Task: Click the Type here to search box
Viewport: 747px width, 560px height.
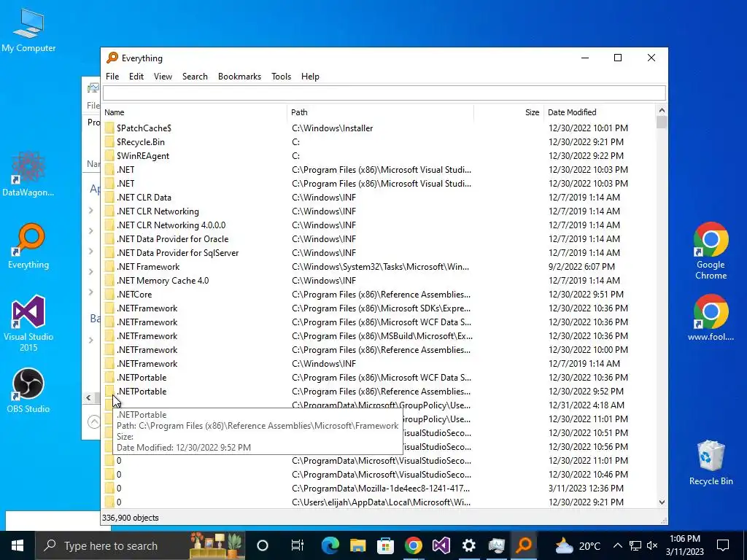Action: tap(139, 545)
